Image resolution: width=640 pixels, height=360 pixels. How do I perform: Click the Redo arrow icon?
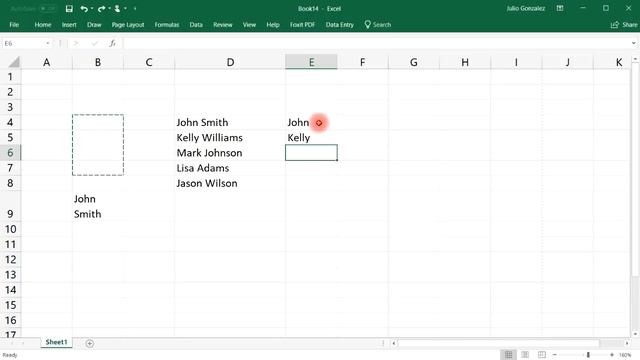pos(102,9)
